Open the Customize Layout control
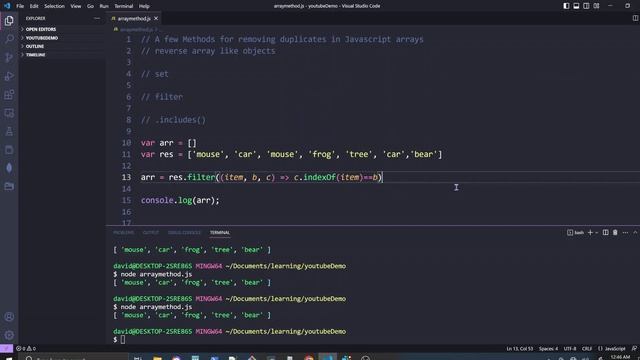Image resolution: width=640 pixels, height=360 pixels. click(x=596, y=6)
